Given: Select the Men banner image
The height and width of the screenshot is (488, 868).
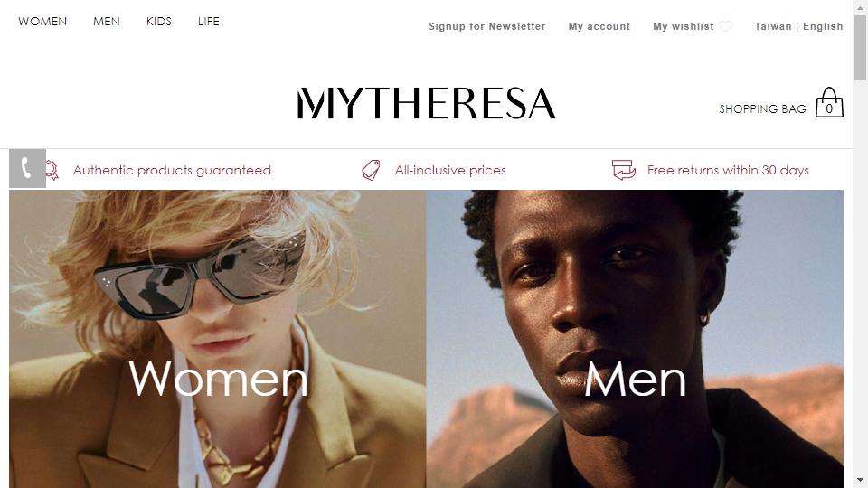Looking at the screenshot, I should (x=635, y=339).
